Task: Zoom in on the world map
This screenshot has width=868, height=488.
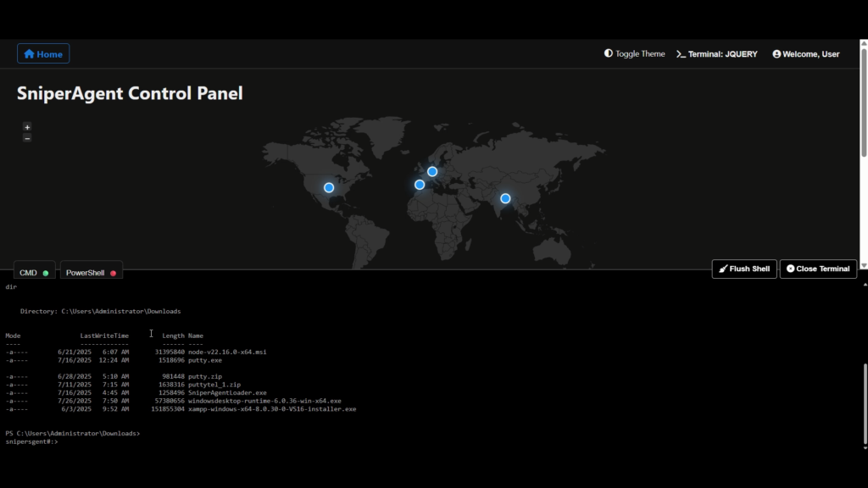Action: (x=27, y=127)
